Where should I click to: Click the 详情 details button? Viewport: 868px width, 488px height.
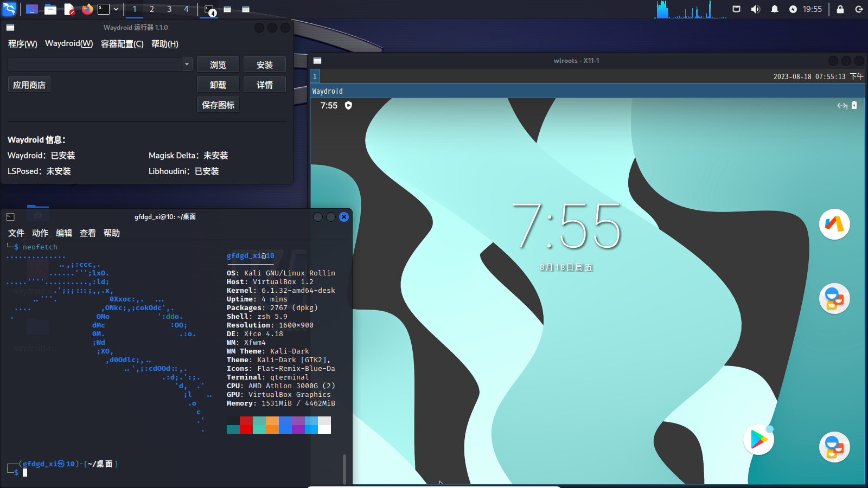click(265, 85)
